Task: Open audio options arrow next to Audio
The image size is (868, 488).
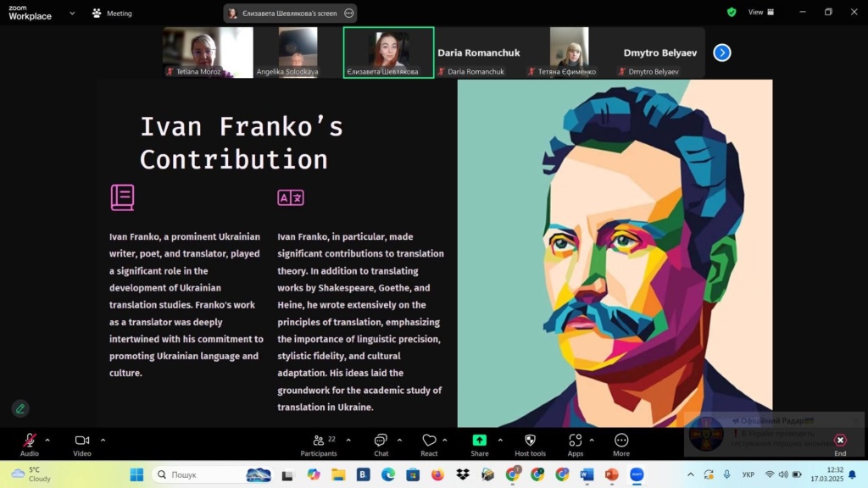Action: click(47, 441)
